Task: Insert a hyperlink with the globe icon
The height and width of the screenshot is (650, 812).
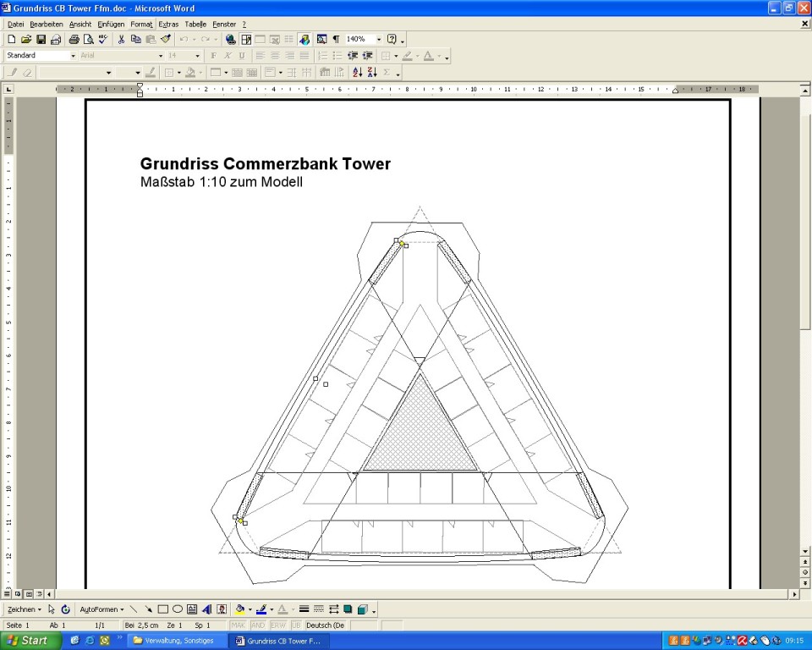Action: [x=231, y=40]
